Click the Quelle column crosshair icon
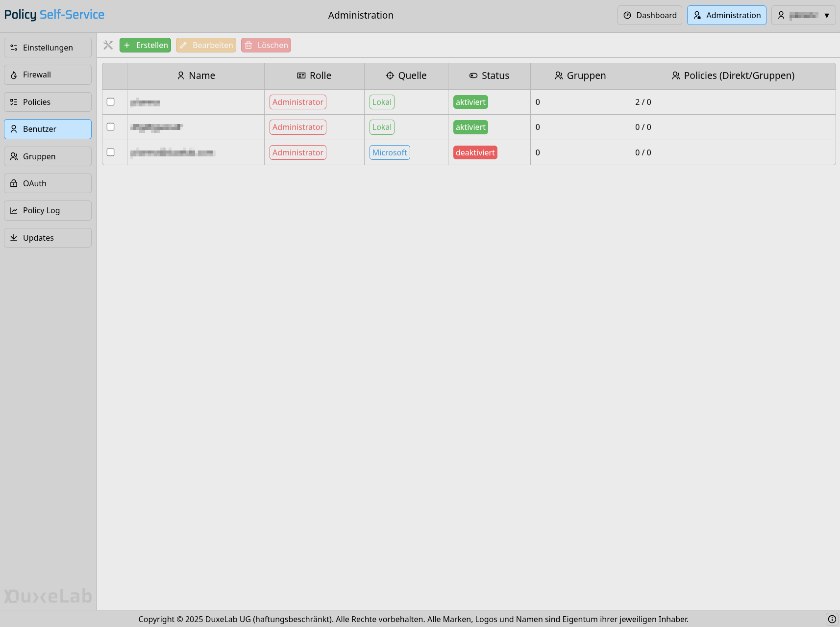Image resolution: width=840 pixels, height=627 pixels. pyautogui.click(x=390, y=75)
